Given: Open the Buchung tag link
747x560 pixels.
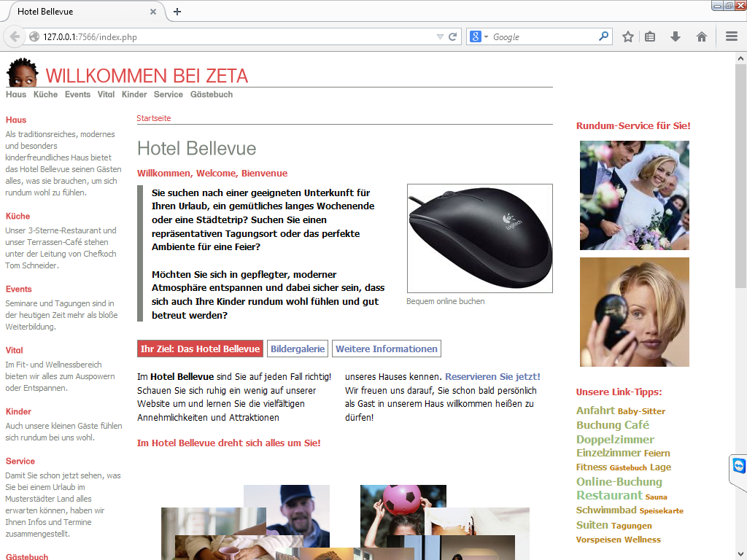Looking at the screenshot, I should click(598, 425).
